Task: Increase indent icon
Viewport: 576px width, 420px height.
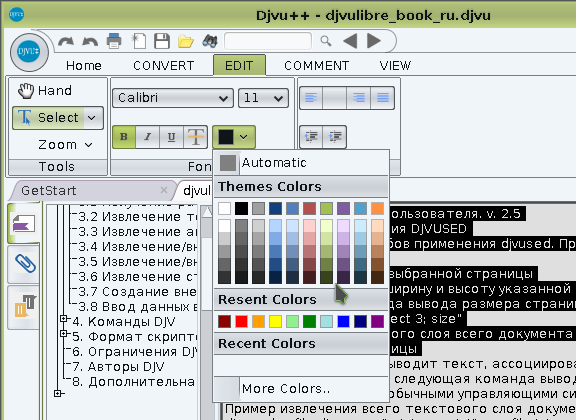Action: [x=335, y=137]
